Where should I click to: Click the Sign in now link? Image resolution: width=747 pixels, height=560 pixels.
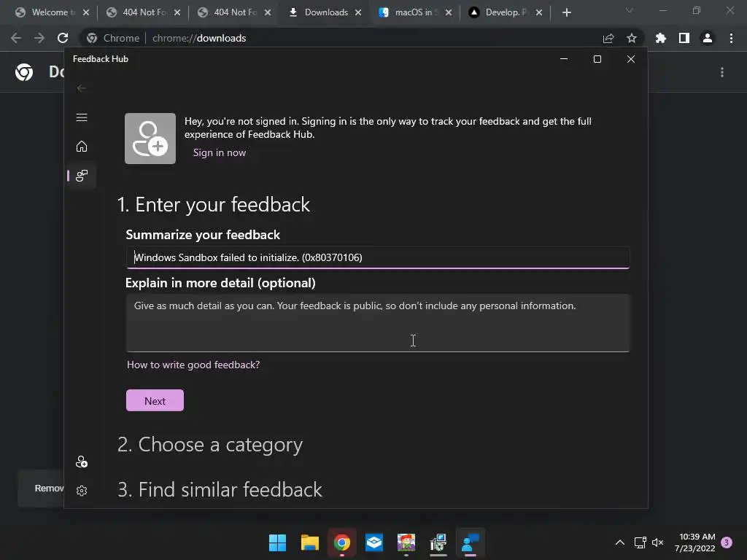point(219,153)
